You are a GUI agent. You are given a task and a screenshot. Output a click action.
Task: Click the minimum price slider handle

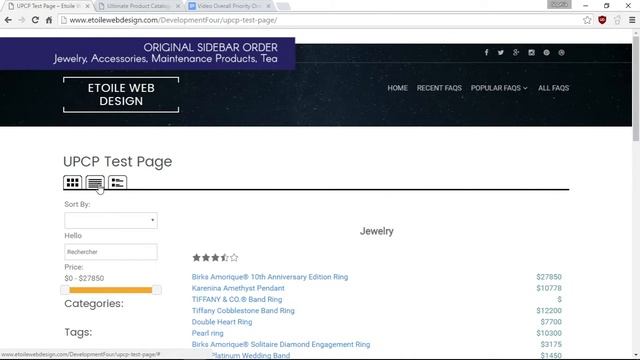pyautogui.click(x=64, y=290)
